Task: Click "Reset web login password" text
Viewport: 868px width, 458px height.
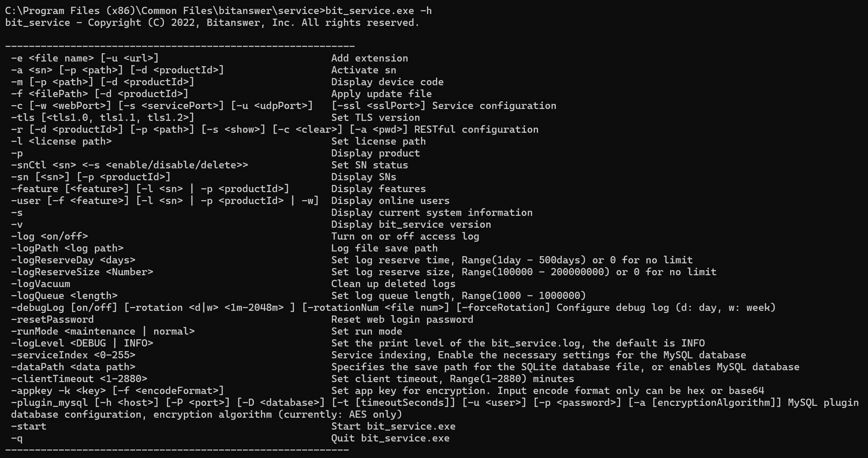Action: [402, 319]
